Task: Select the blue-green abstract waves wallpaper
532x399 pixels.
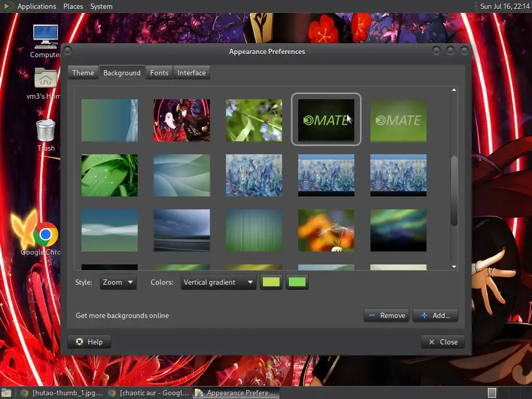Action: 182,176
